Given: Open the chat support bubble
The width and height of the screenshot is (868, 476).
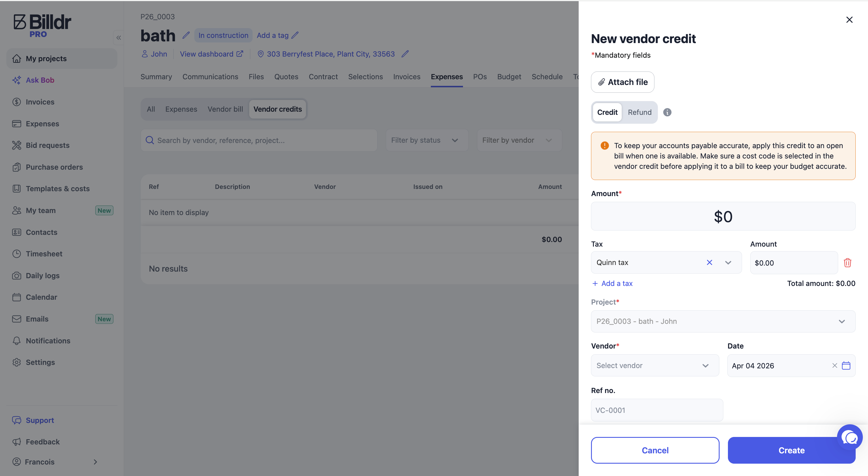Looking at the screenshot, I should [849, 437].
